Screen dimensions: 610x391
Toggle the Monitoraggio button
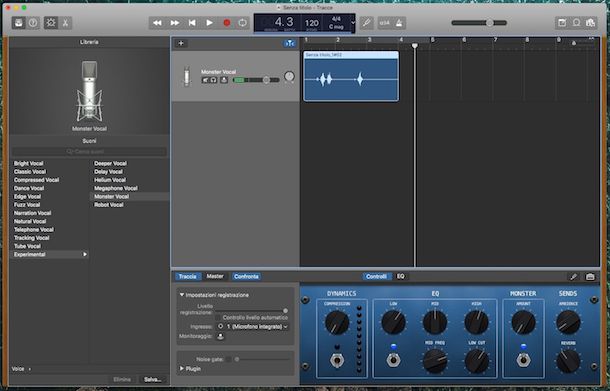[220, 336]
